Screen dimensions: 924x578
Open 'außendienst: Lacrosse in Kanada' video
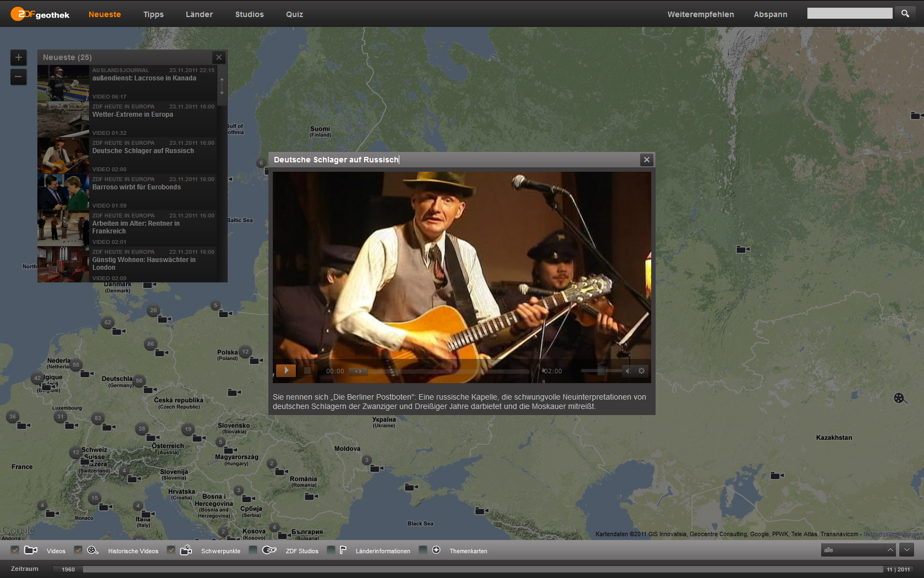pos(144,78)
